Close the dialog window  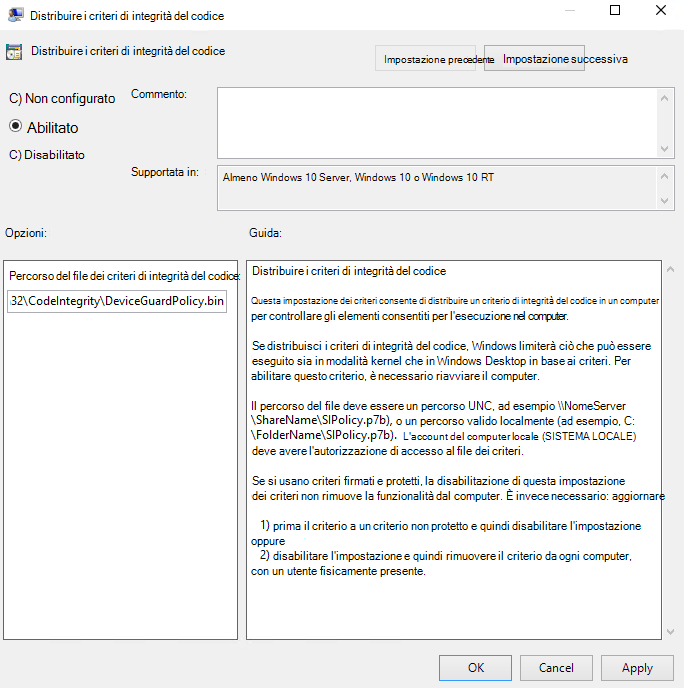pyautogui.click(x=661, y=10)
